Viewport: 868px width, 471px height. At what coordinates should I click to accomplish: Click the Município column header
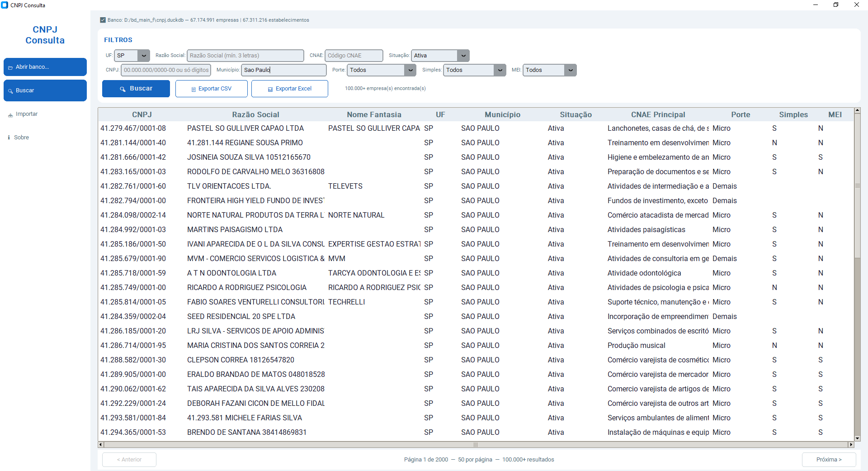503,114
